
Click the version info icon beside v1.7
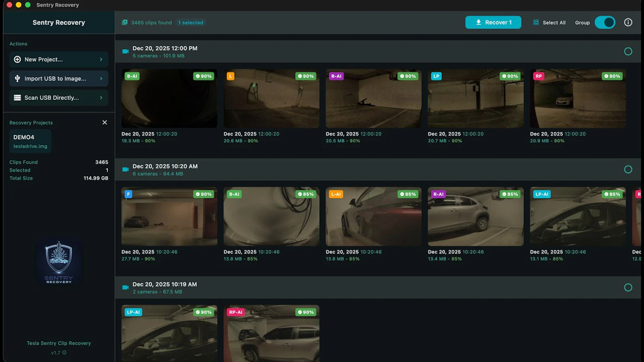tap(64, 353)
